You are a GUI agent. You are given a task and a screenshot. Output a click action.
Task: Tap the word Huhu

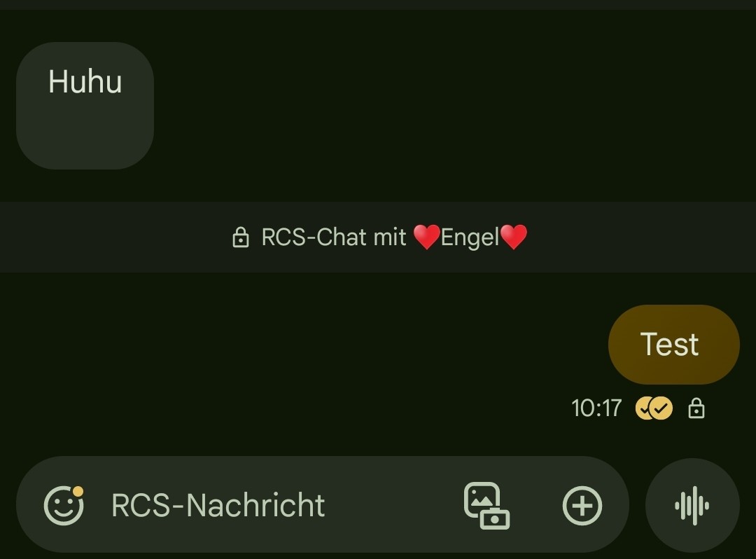[x=85, y=81]
